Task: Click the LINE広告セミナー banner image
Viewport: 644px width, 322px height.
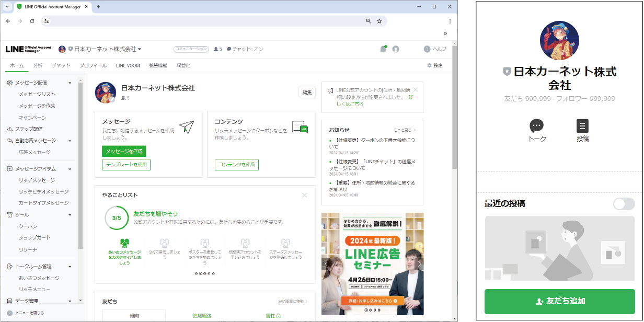Action: click(x=373, y=263)
